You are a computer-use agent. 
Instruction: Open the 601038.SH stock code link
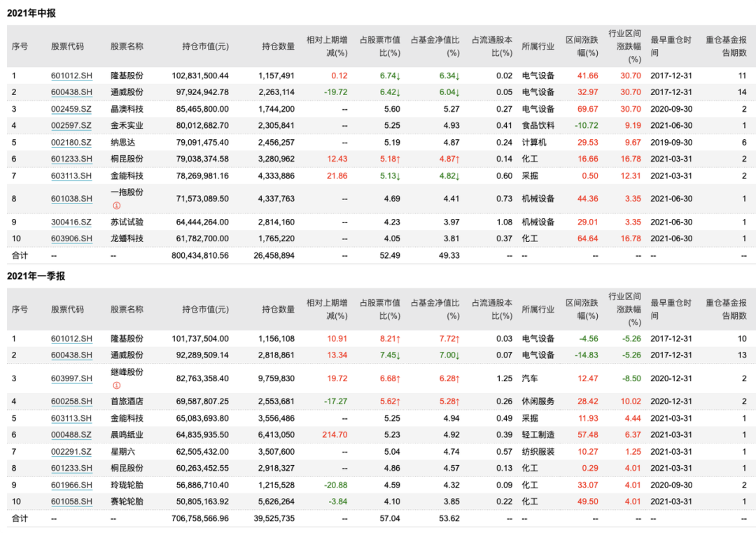pos(71,199)
